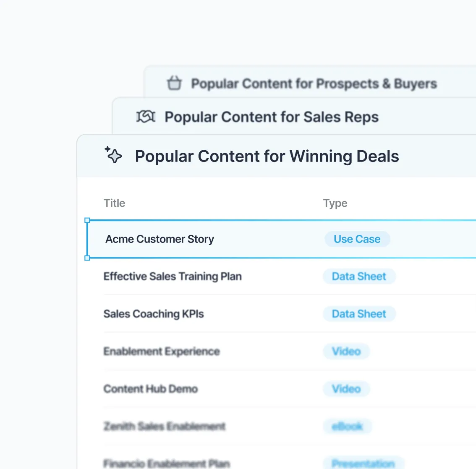
Task: Click the sparkle icon beside Winning Deals
Action: (x=113, y=155)
